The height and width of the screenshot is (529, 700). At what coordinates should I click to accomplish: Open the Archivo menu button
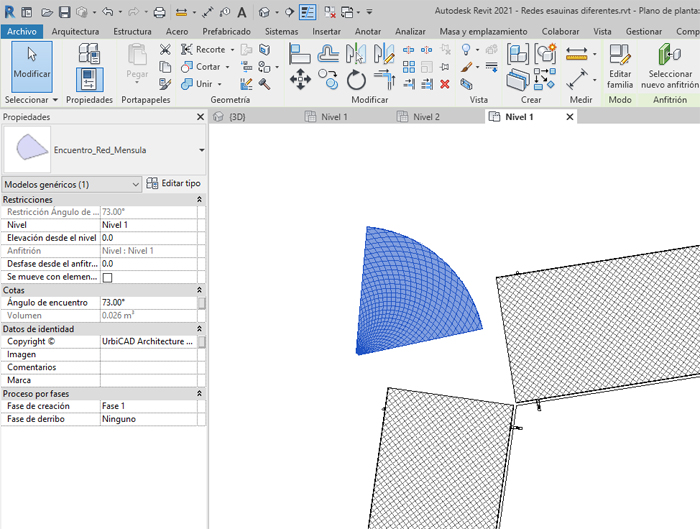[x=20, y=31]
